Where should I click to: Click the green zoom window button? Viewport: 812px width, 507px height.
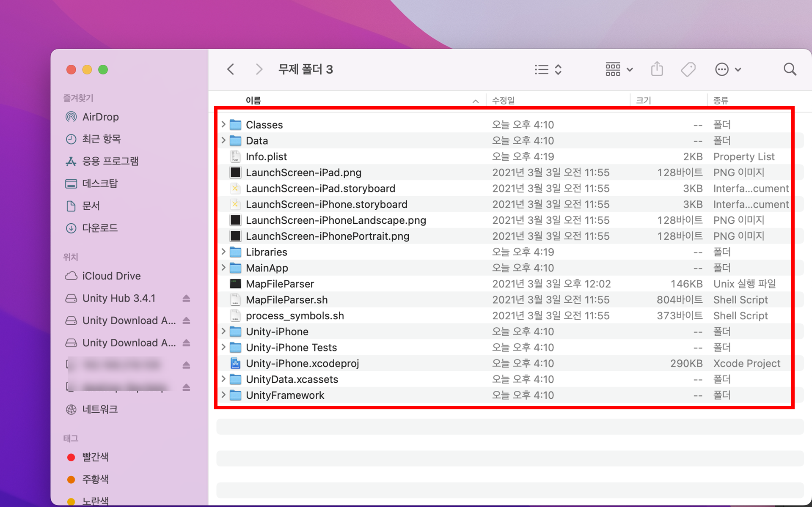point(103,69)
